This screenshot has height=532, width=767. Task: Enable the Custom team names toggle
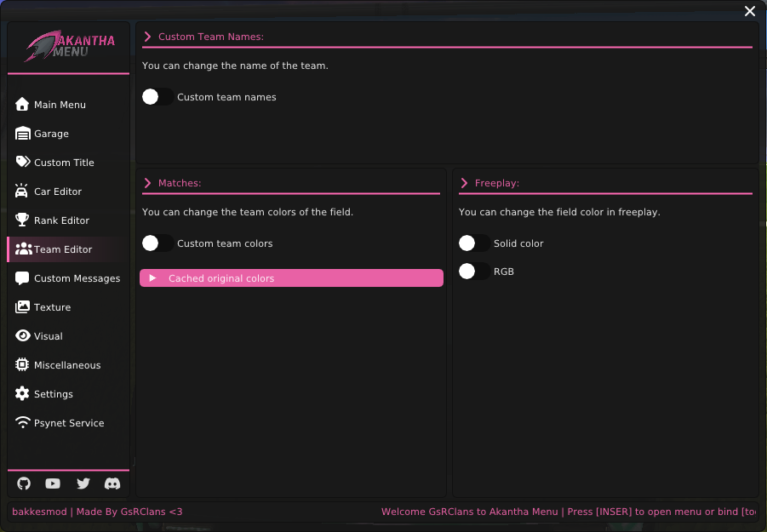pos(157,97)
